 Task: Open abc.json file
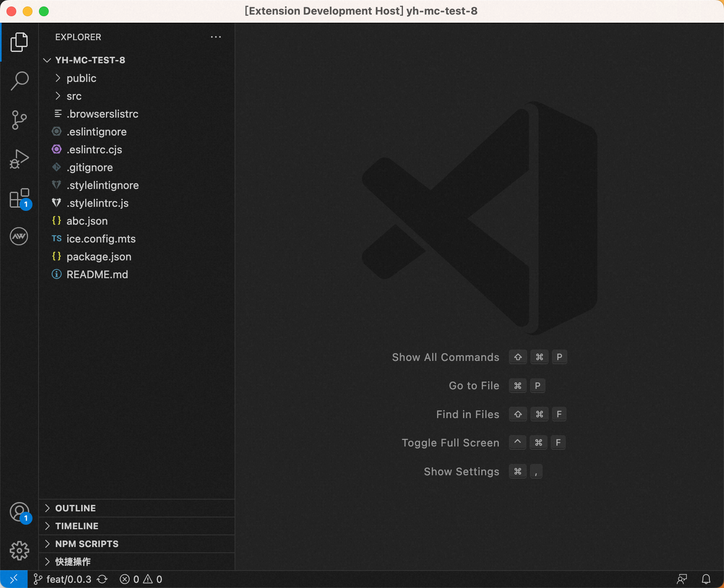[137, 221]
